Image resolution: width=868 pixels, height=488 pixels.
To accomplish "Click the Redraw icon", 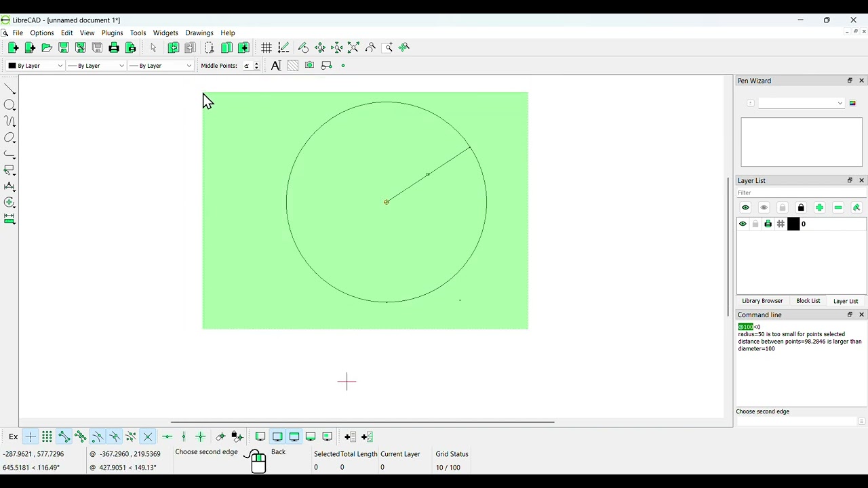I will pyautogui.click(x=303, y=47).
